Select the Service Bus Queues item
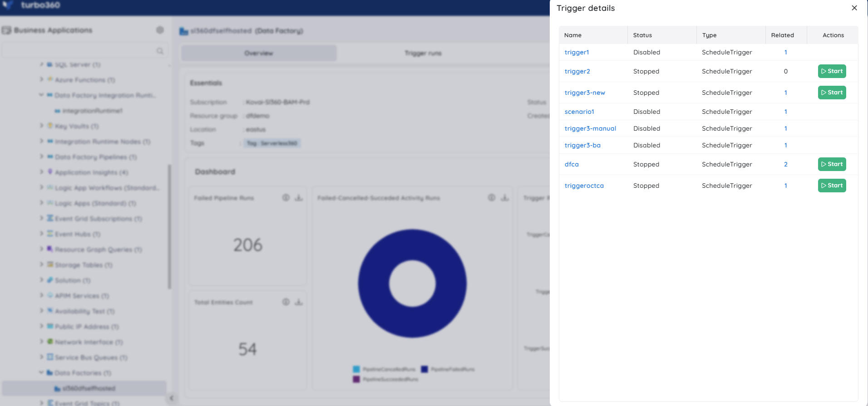Screen dimensions: 868x406 (x=91, y=357)
